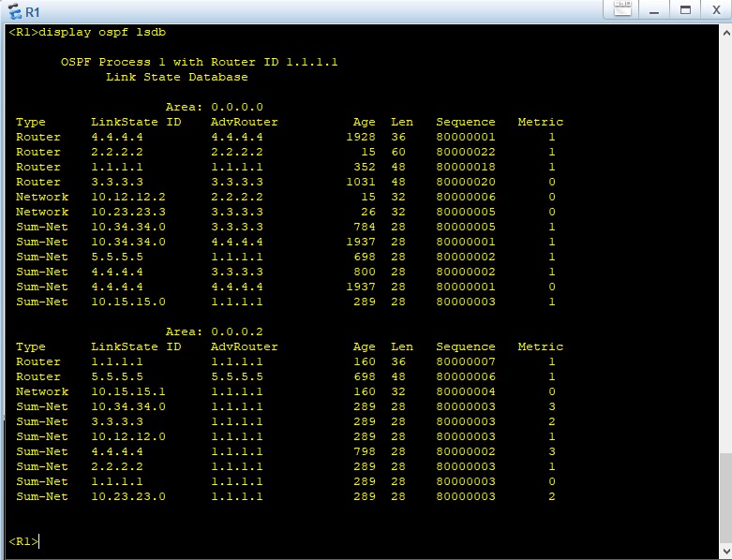This screenshot has height=560, width=732.
Task: Click the Sequence header in Area 0.0.0.2
Action: point(466,346)
